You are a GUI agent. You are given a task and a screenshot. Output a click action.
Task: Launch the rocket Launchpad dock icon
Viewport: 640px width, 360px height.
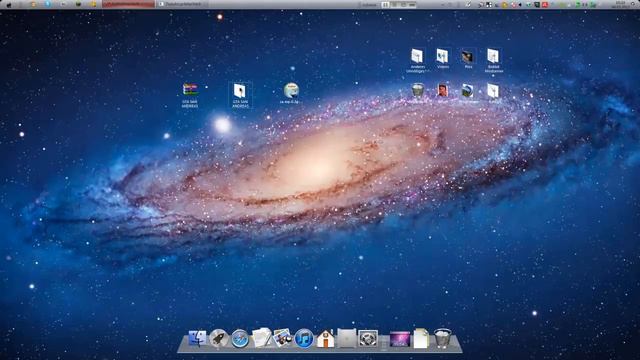coord(218,338)
